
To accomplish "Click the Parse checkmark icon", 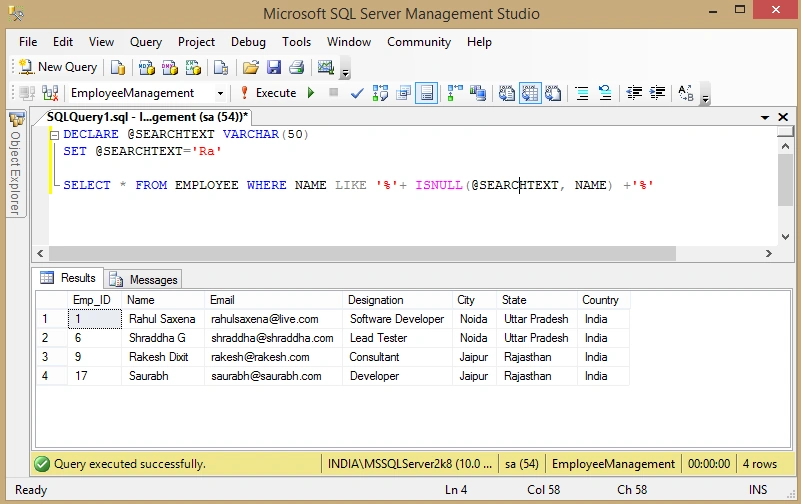I will 357,93.
